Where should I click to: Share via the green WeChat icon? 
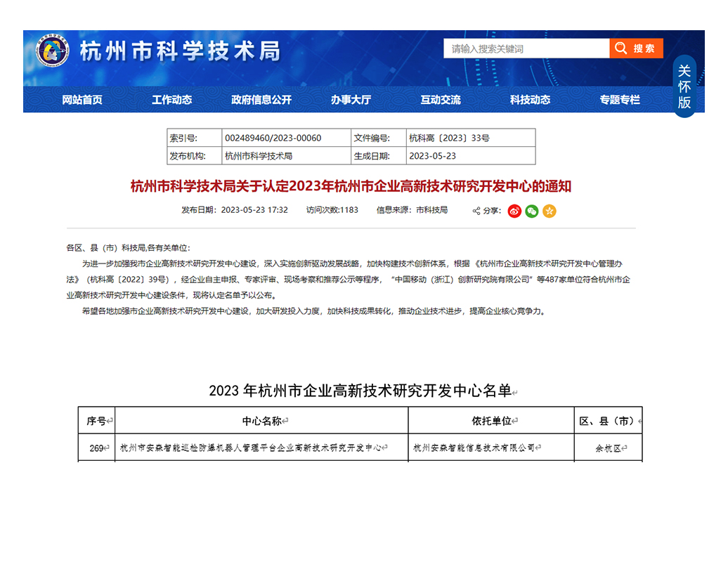click(x=532, y=211)
